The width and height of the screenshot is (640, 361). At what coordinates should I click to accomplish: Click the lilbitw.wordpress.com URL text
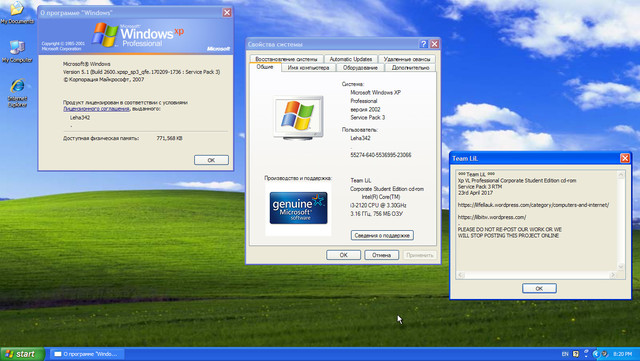(492, 217)
